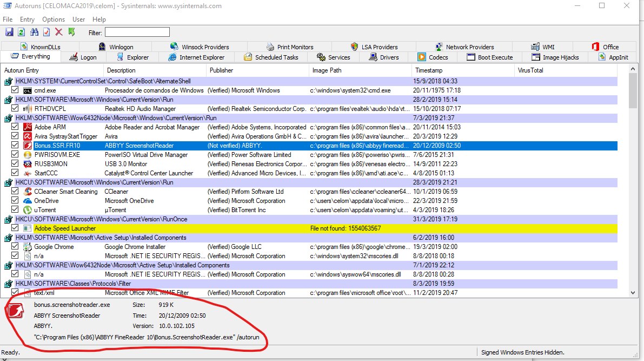The width and height of the screenshot is (644, 361).
Task: Uncheck the uTorrent autorun checkbox
Action: (15, 209)
